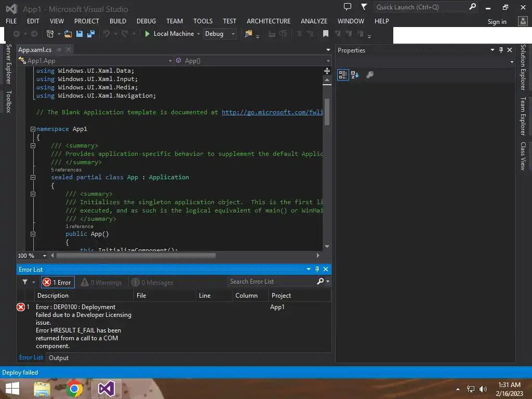
Task: Click the Property Pages wrench icon
Action: (370, 75)
